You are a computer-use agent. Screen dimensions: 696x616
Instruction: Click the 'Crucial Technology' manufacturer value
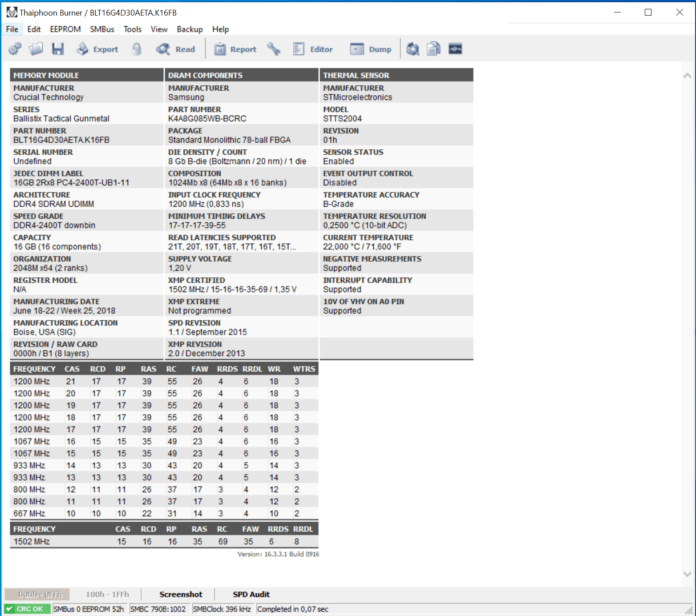tap(49, 97)
